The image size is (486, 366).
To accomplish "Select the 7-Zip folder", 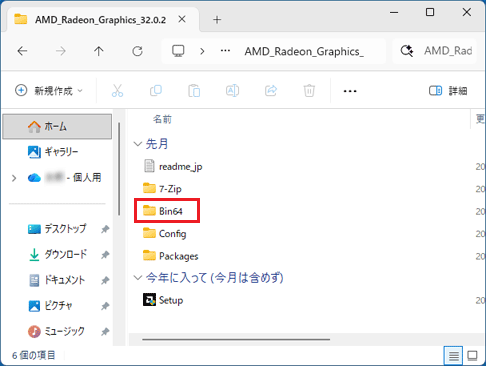I will (162, 189).
